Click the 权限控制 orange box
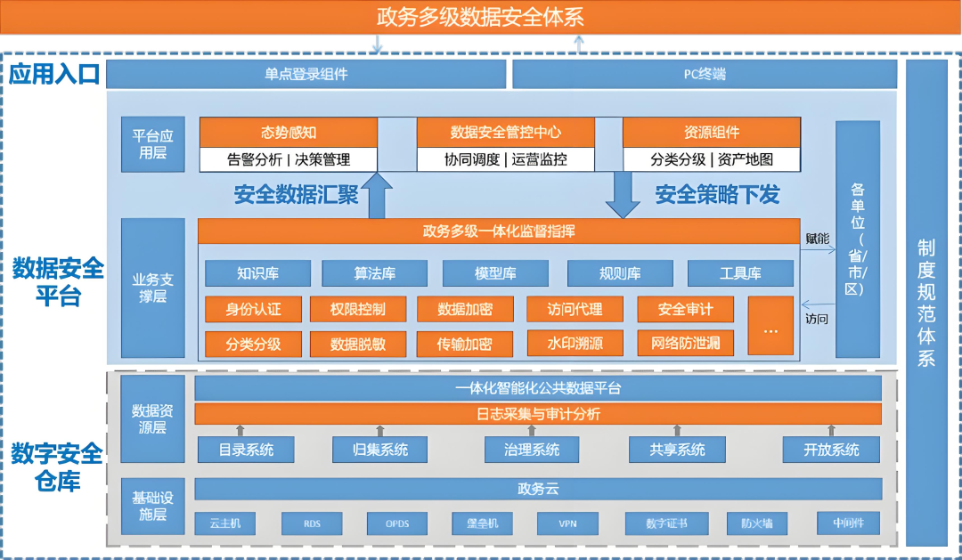The width and height of the screenshot is (962, 560). pos(358,309)
